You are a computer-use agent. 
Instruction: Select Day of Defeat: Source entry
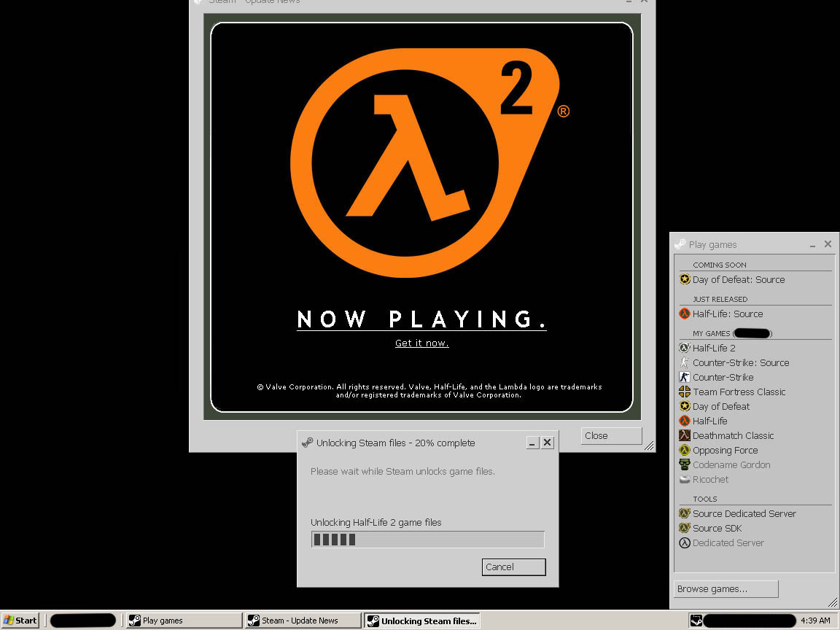738,279
